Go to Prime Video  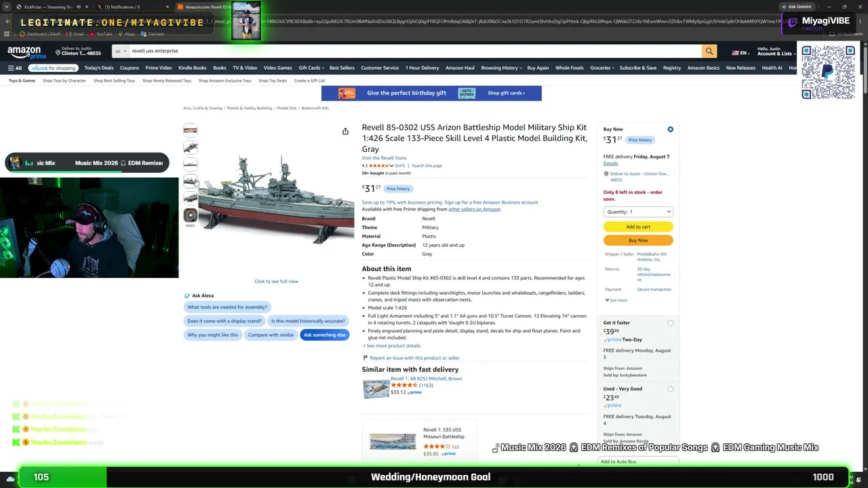[158, 68]
